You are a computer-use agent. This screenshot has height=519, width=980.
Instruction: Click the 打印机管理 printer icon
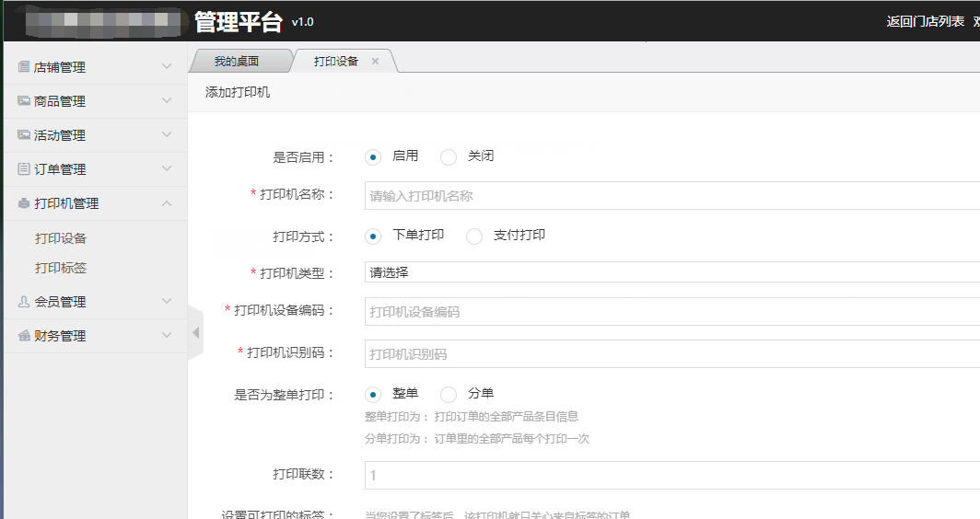[x=24, y=203]
